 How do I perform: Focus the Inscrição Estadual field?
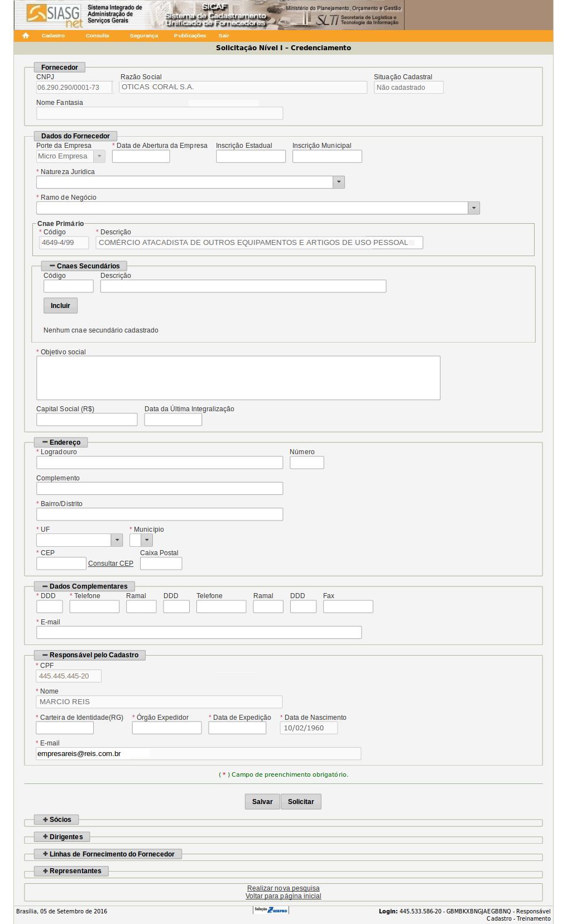(x=251, y=156)
